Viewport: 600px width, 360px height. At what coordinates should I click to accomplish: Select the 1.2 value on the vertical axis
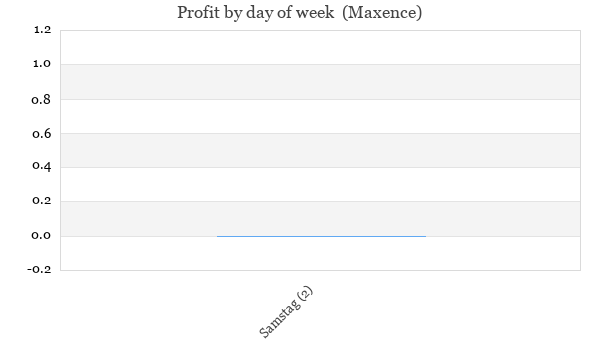pyautogui.click(x=42, y=29)
